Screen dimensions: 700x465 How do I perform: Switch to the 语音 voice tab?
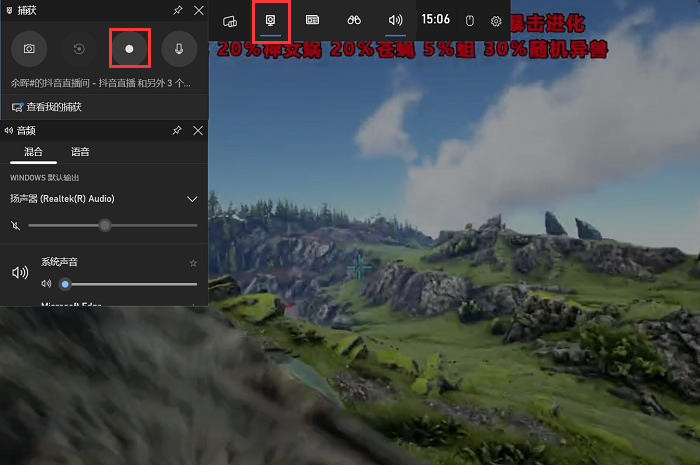click(x=80, y=152)
